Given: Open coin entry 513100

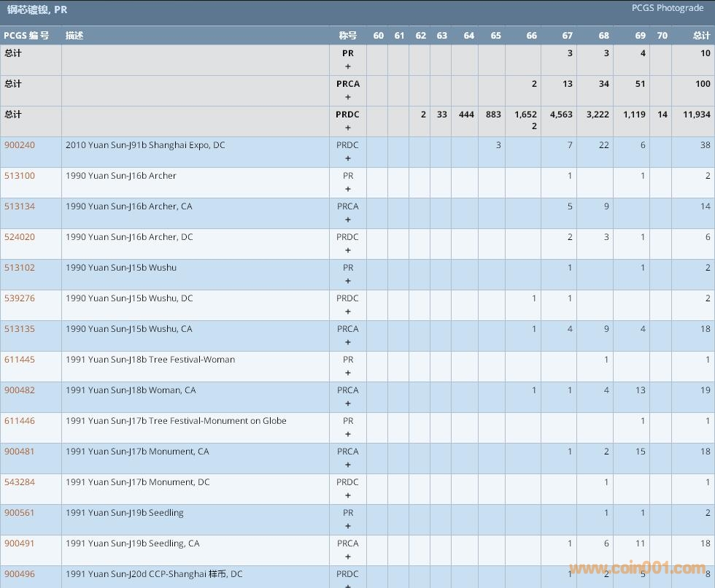Looking at the screenshot, I should pos(20,176).
